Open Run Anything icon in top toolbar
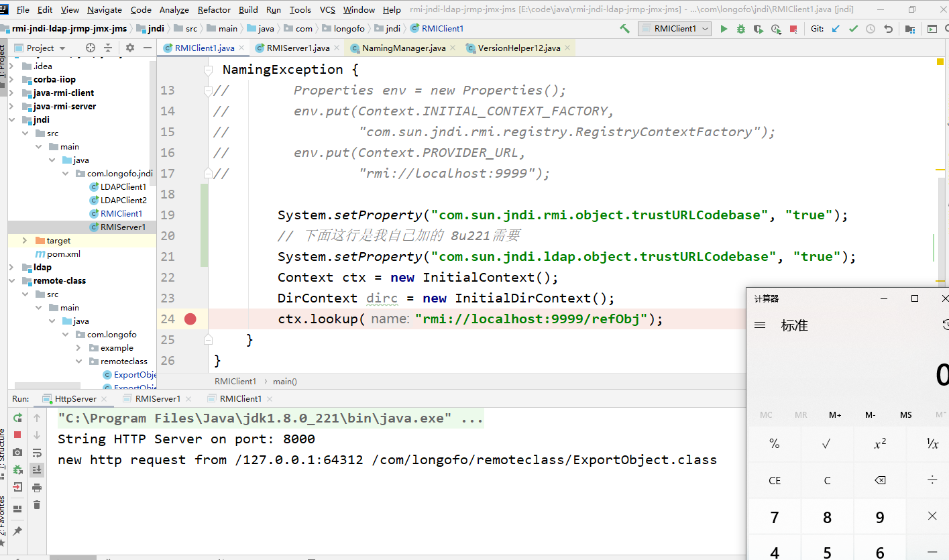This screenshot has height=560, width=949. point(932,29)
